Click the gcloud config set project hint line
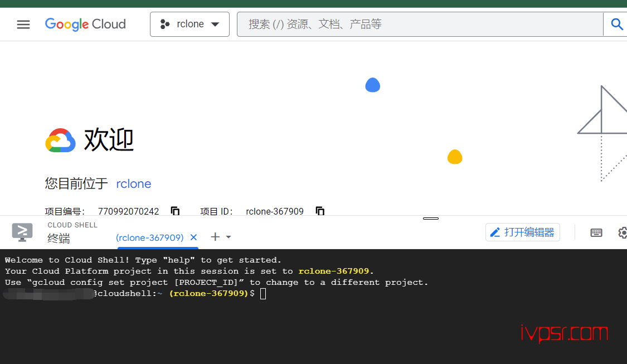Screen dimensions: 627x364 tap(216, 283)
